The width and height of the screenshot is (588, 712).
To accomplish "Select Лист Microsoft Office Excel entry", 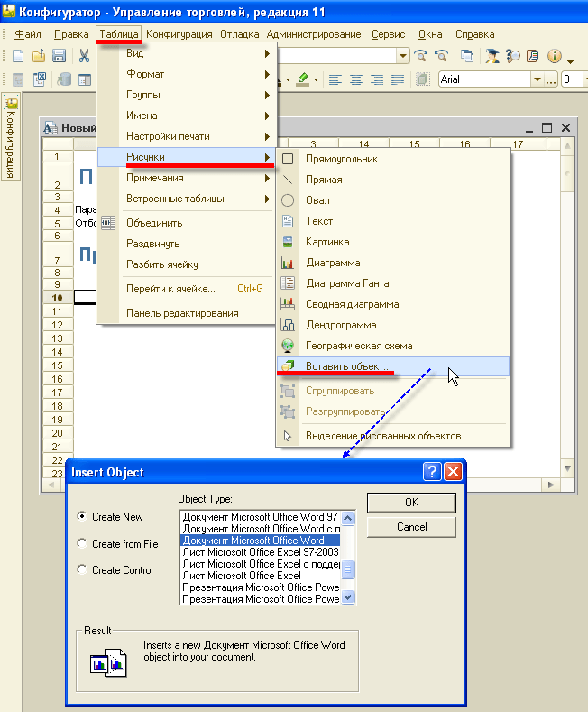I will (261, 576).
